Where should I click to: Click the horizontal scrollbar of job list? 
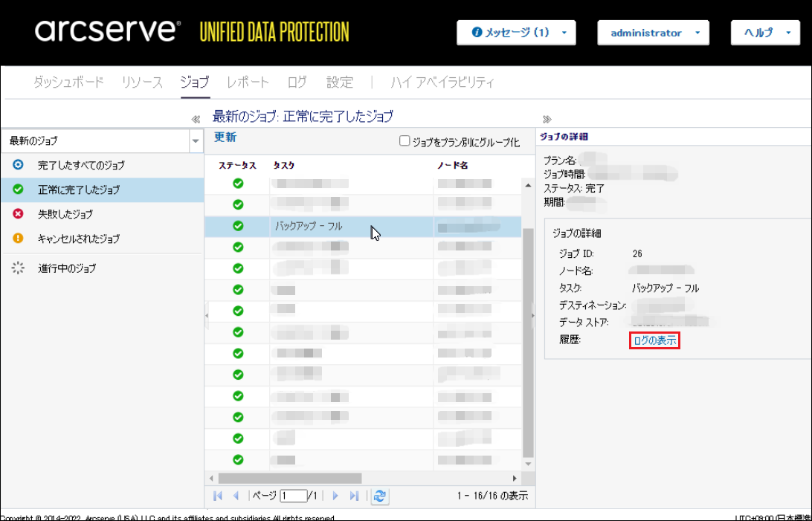[290, 478]
